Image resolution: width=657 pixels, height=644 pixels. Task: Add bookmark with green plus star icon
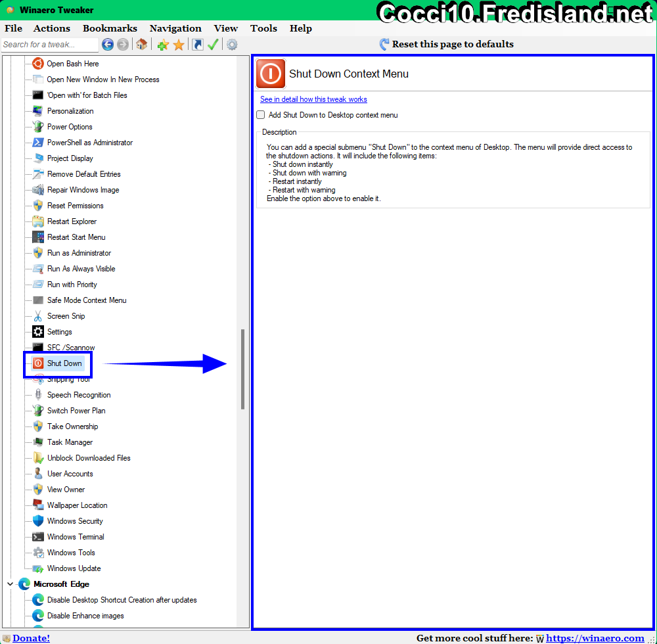point(163,45)
